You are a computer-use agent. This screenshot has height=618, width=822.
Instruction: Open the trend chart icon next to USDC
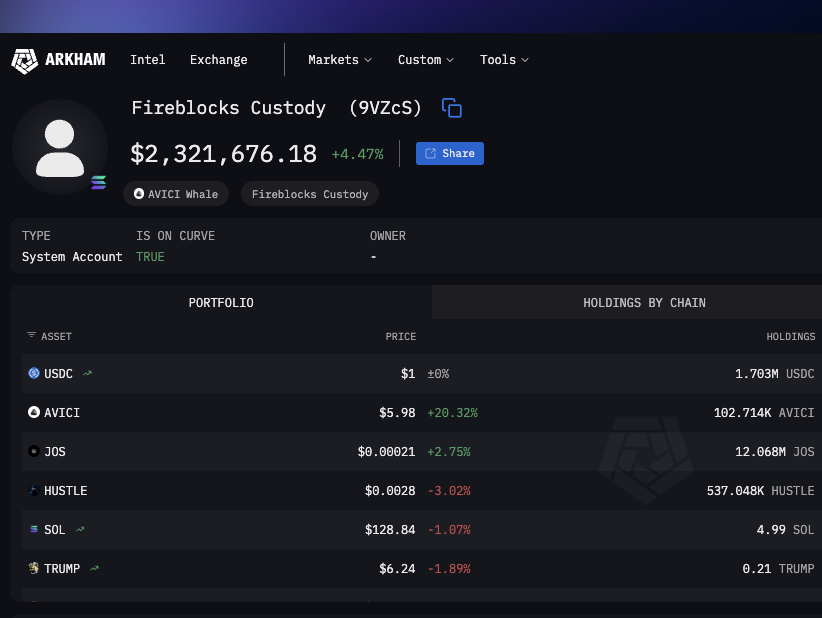point(88,373)
